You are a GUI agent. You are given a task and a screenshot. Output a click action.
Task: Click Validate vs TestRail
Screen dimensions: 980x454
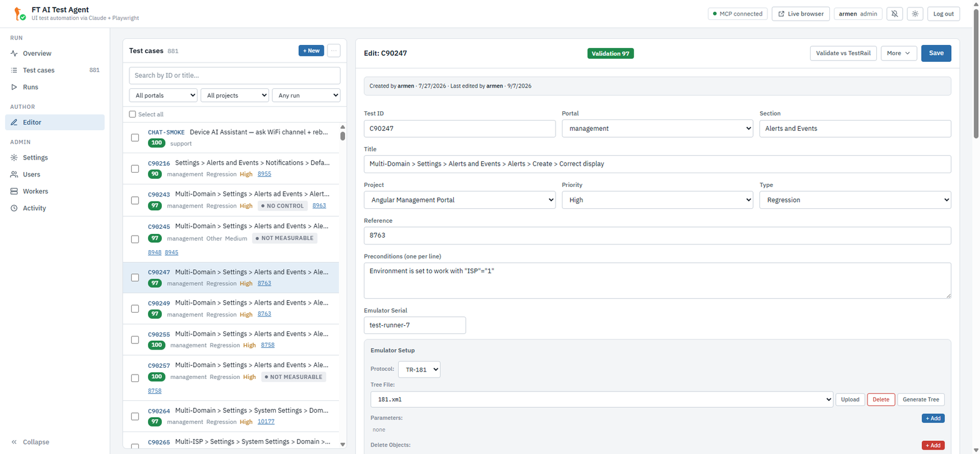(x=843, y=53)
